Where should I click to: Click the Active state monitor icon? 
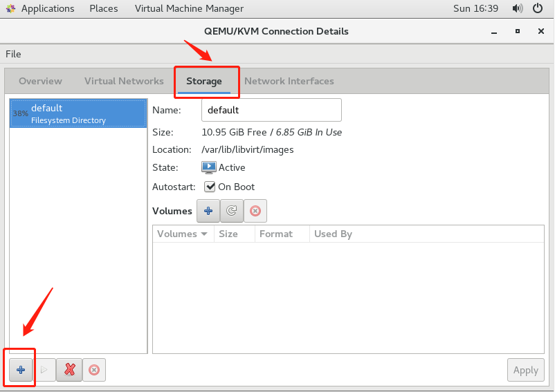(x=208, y=167)
